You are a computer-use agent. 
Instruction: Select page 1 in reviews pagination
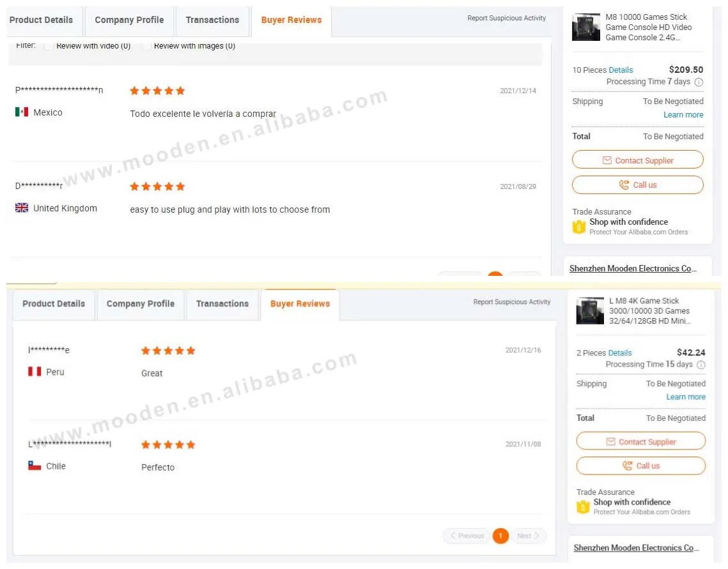pos(500,536)
